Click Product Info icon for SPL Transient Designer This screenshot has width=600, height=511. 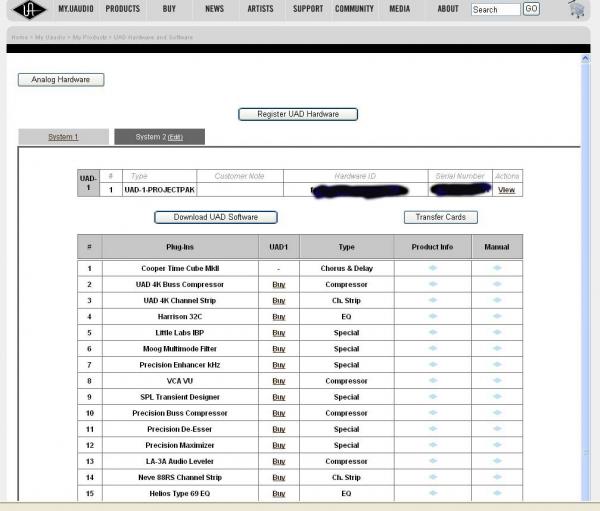(x=433, y=397)
